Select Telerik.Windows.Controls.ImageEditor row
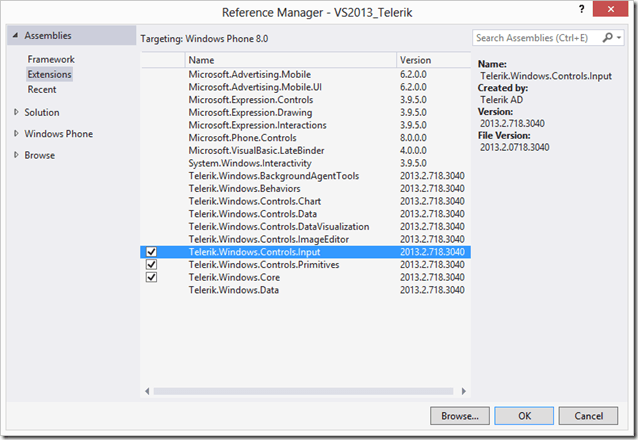The image size is (638, 440). [306, 239]
